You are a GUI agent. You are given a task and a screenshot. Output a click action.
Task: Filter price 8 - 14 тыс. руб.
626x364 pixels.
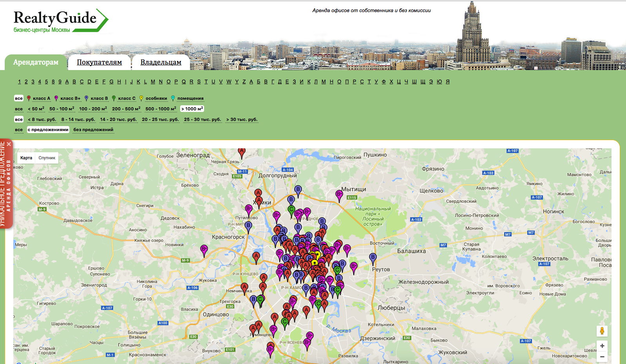point(78,119)
